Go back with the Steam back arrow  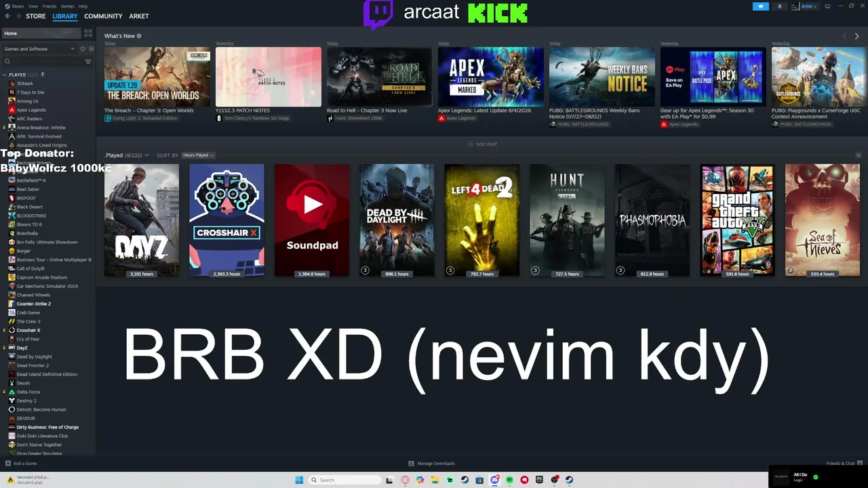coord(8,16)
